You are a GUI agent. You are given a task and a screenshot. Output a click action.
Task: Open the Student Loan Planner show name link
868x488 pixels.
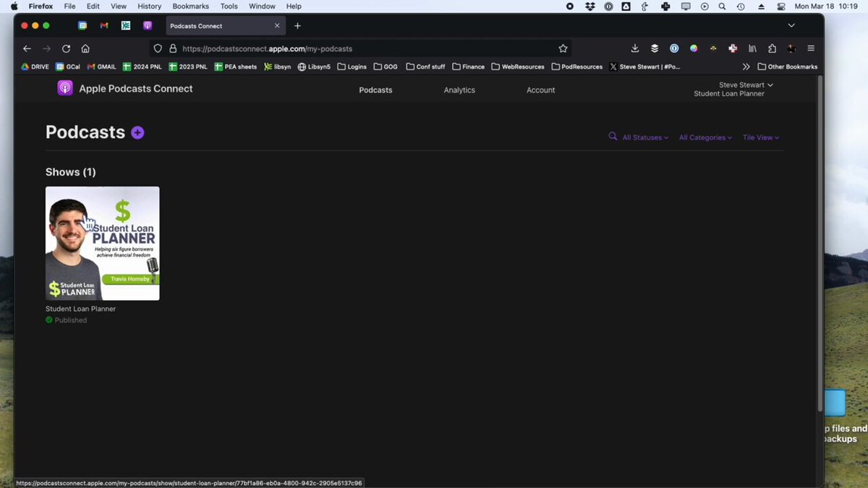80,309
